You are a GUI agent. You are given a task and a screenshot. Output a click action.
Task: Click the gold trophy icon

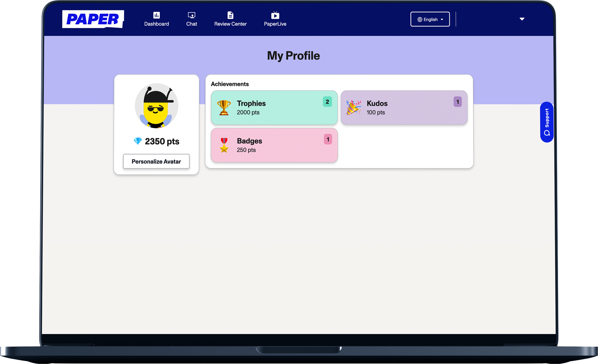[x=224, y=108]
